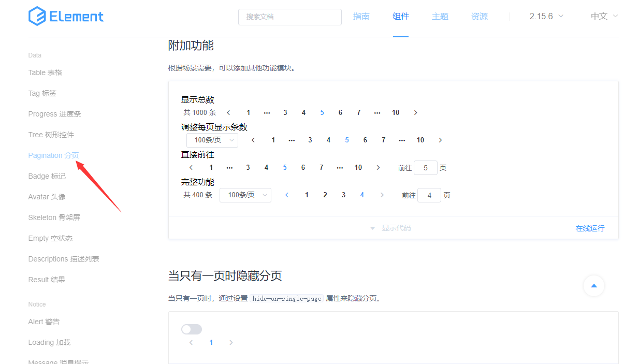Open Progress 进度条 in sidebar
This screenshot has width=639, height=364.
click(x=54, y=114)
